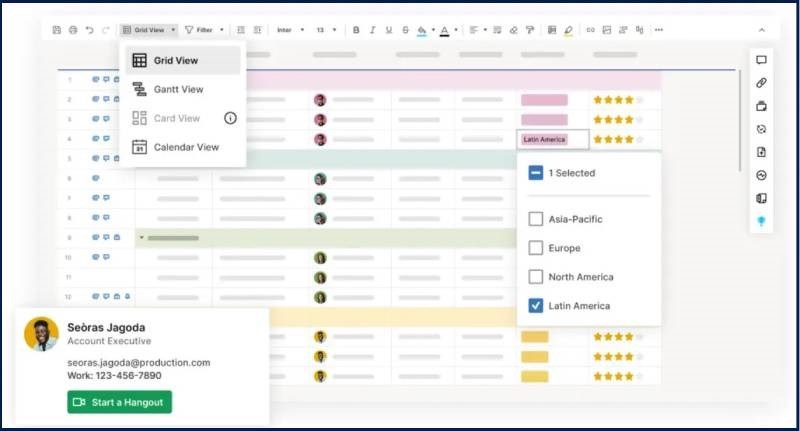Click the clear formatting eraser icon
The image size is (800, 431).
tap(514, 30)
